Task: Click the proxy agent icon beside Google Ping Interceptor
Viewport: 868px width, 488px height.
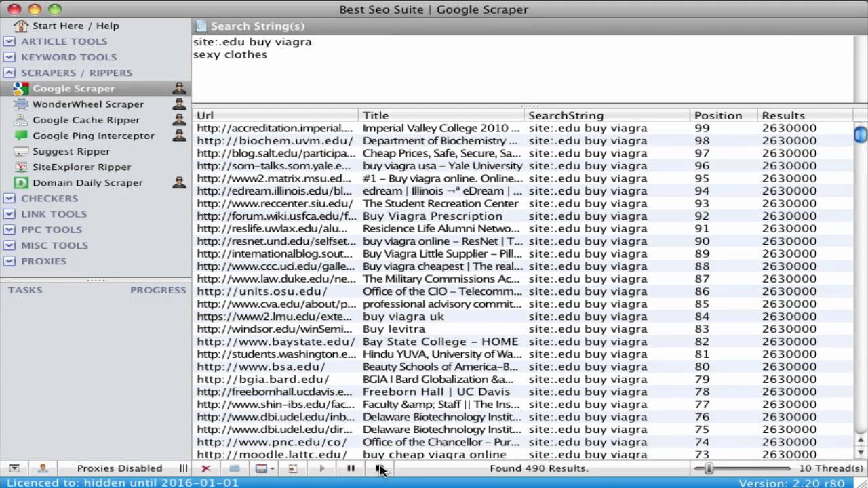Action: (179, 136)
